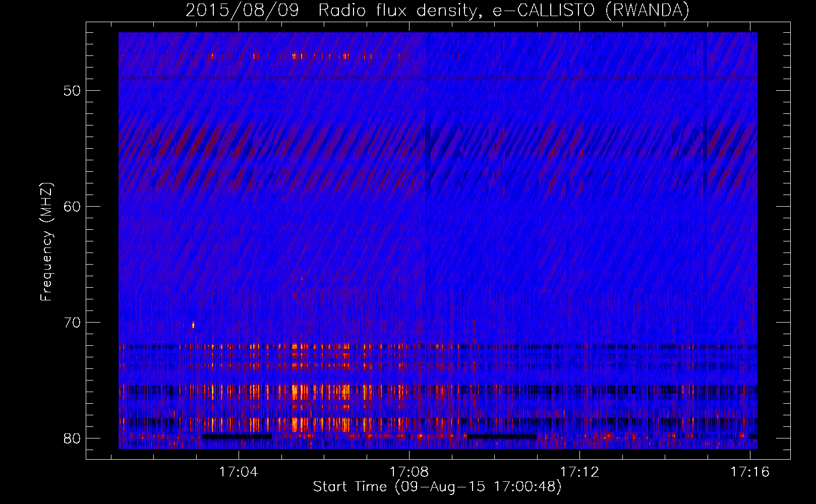Click the 17:16 time tick label
The height and width of the screenshot is (504, 816).
click(750, 472)
